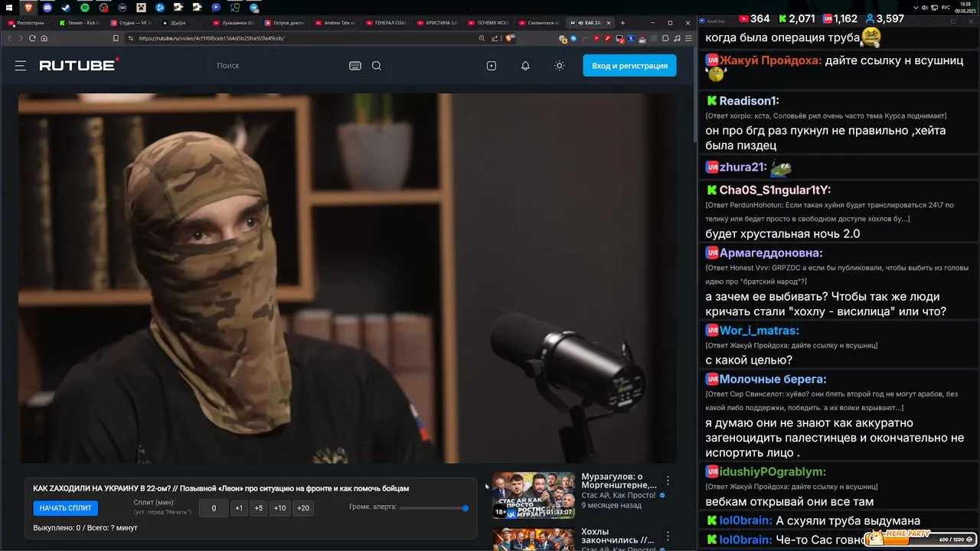Bookmark this page icon
The image size is (980, 551).
116,38
